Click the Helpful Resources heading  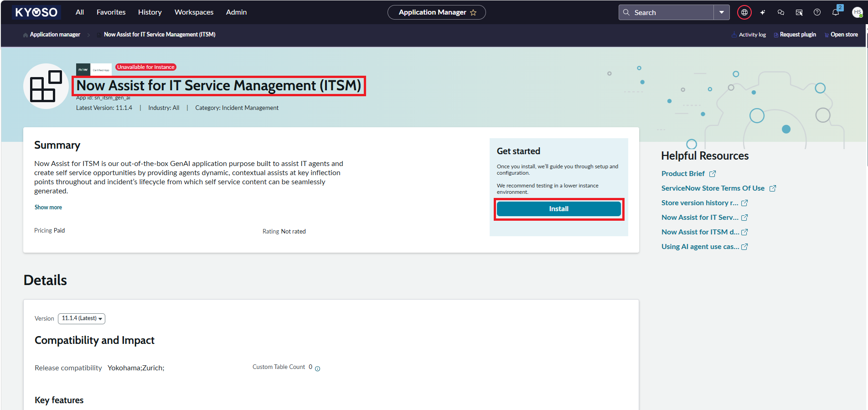click(x=705, y=156)
